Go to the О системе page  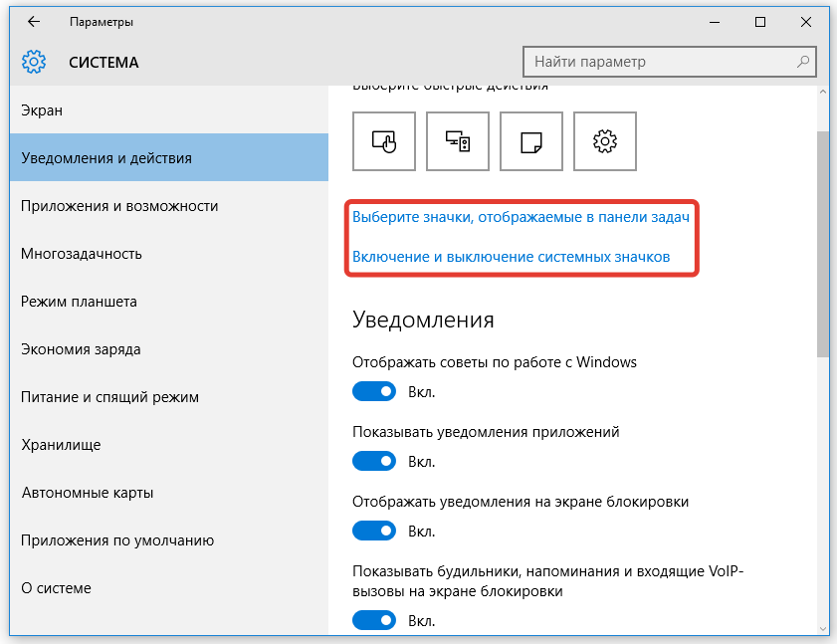point(56,588)
